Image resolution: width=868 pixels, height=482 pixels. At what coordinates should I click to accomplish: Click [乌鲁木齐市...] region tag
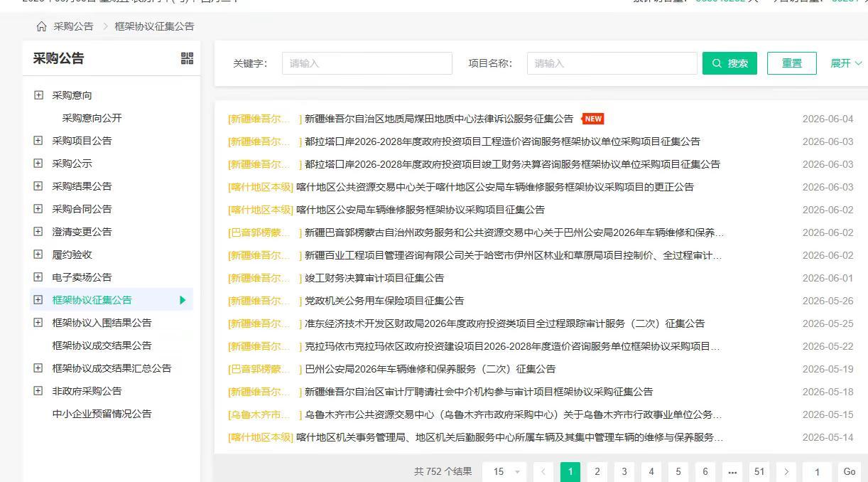tap(265, 414)
